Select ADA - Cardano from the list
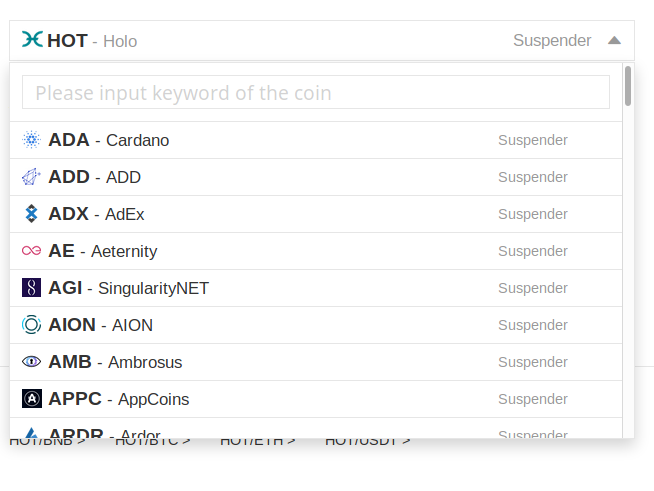Screen dimensions: 654x491 click(316, 140)
